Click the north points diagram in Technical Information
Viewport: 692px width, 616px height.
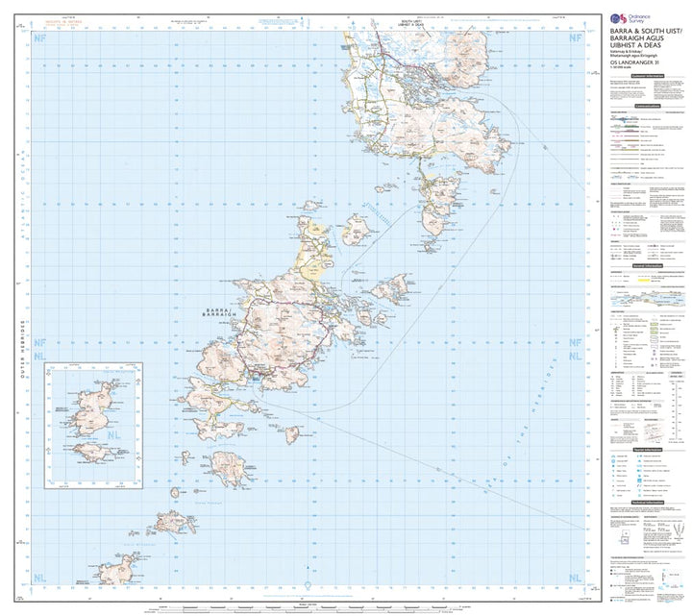pos(678,530)
